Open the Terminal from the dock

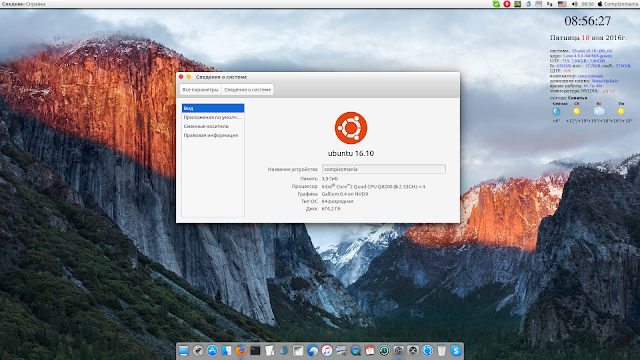point(255,350)
